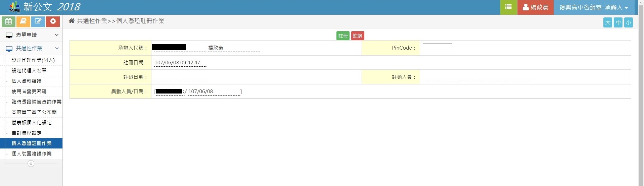644x186 pixels.
Task: Click the home icon in breadcrumb
Action: (72, 21)
